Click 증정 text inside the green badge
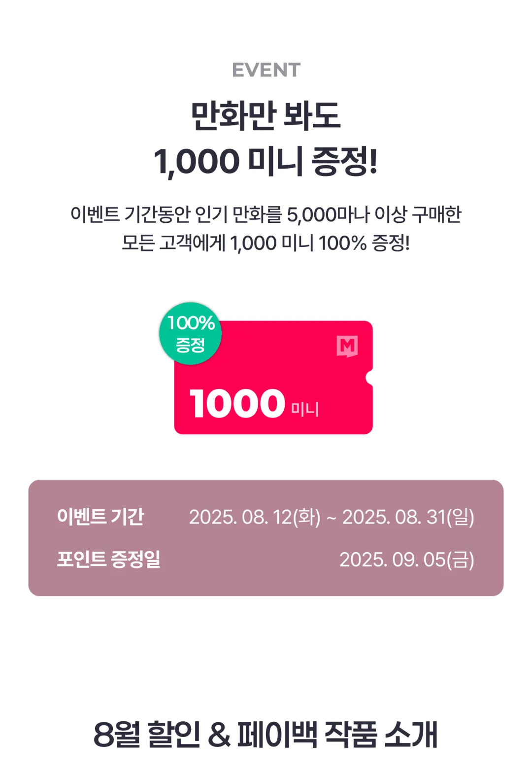The width and height of the screenshot is (532, 775). tap(190, 345)
